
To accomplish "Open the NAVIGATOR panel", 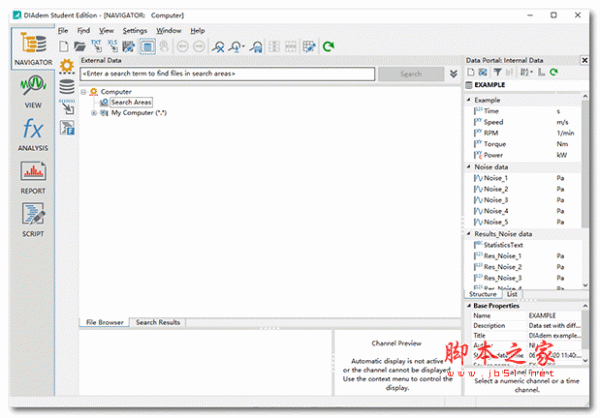I will pos(33,48).
